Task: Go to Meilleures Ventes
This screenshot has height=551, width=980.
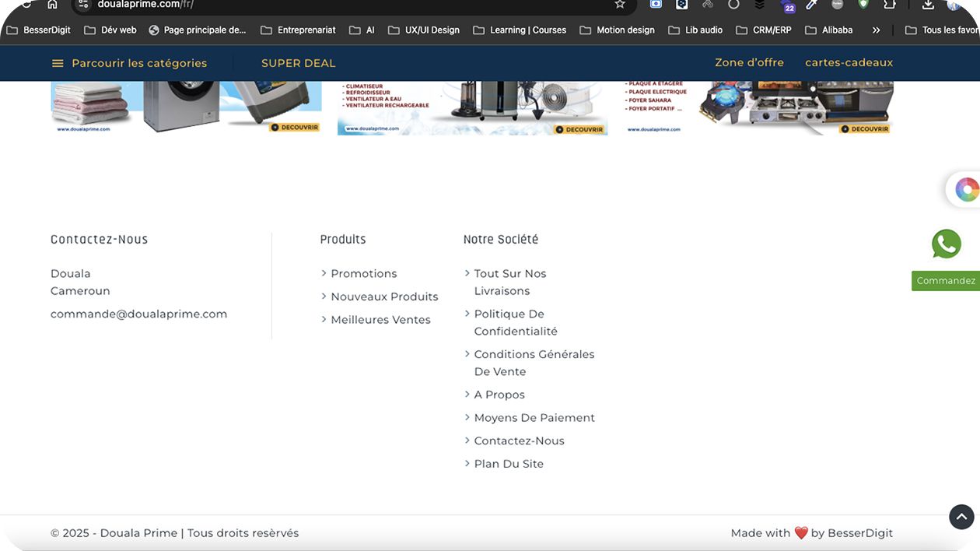Action: 380,320
